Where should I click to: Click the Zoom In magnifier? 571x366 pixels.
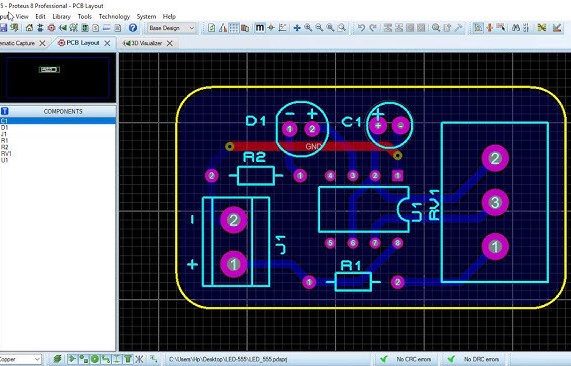pyautogui.click(x=308, y=28)
